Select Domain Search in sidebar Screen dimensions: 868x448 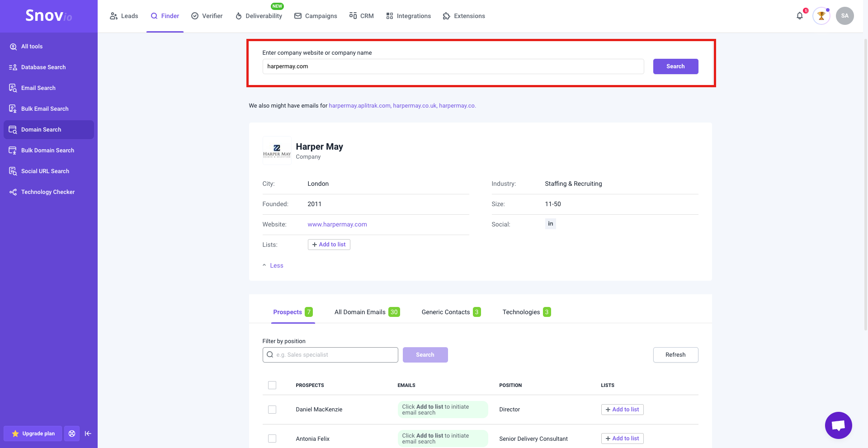click(49, 130)
